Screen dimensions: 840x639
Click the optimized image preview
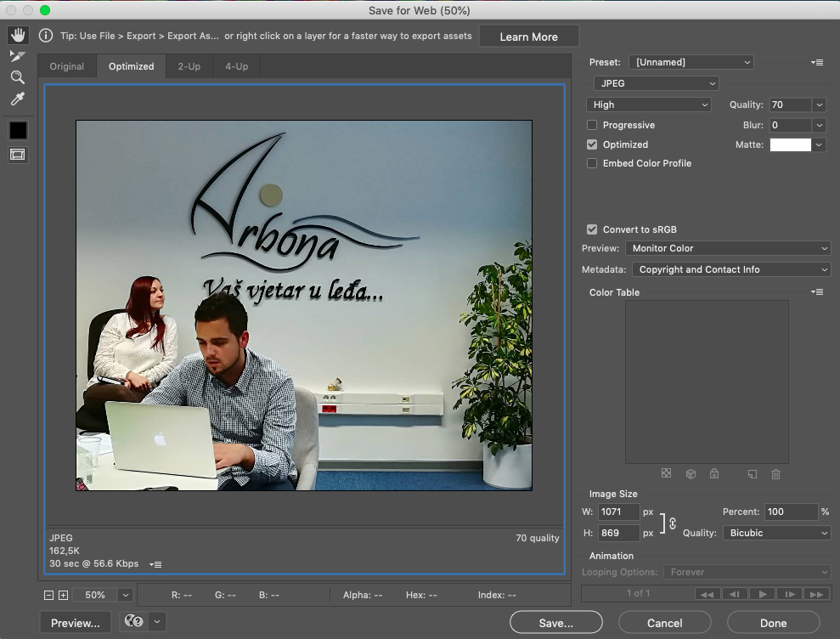[304, 305]
